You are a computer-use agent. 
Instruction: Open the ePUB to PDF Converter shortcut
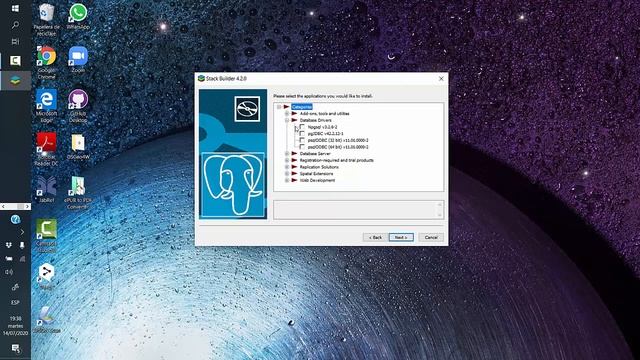click(x=78, y=193)
